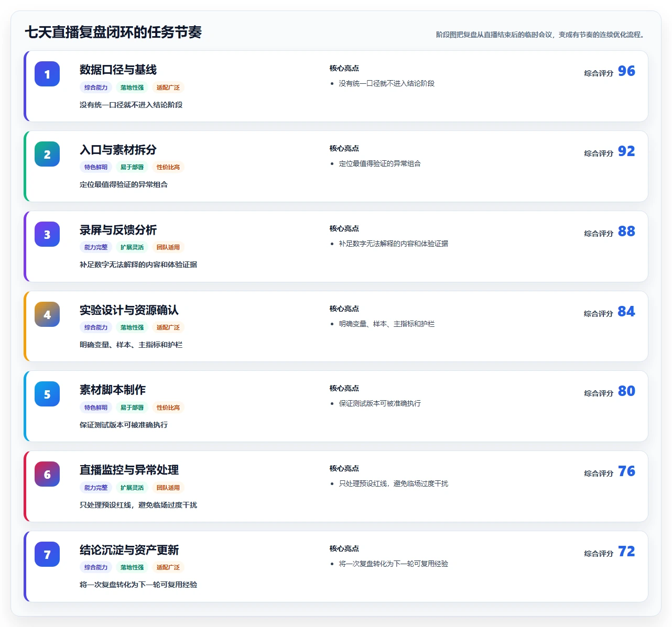672x627 pixels.
Task: Open the 实验设计与资源确认 card title
Action: click(x=129, y=310)
